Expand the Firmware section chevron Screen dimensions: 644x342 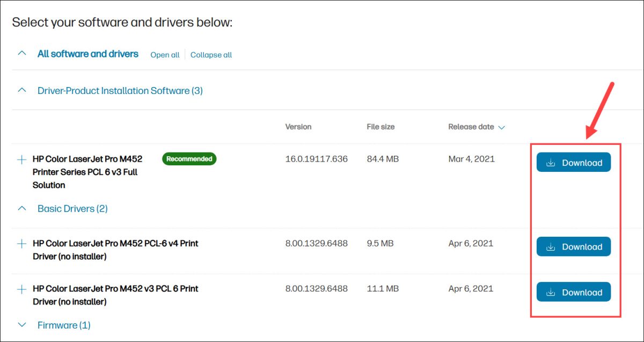click(x=22, y=325)
